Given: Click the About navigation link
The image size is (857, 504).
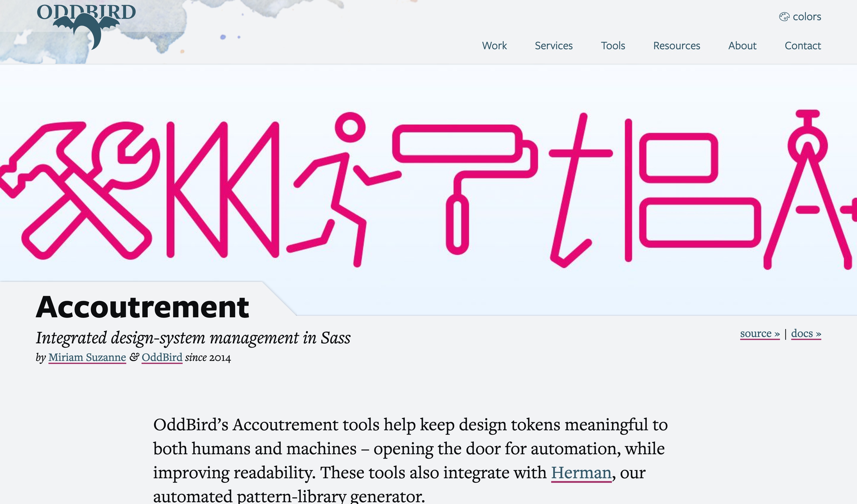Looking at the screenshot, I should (x=742, y=45).
